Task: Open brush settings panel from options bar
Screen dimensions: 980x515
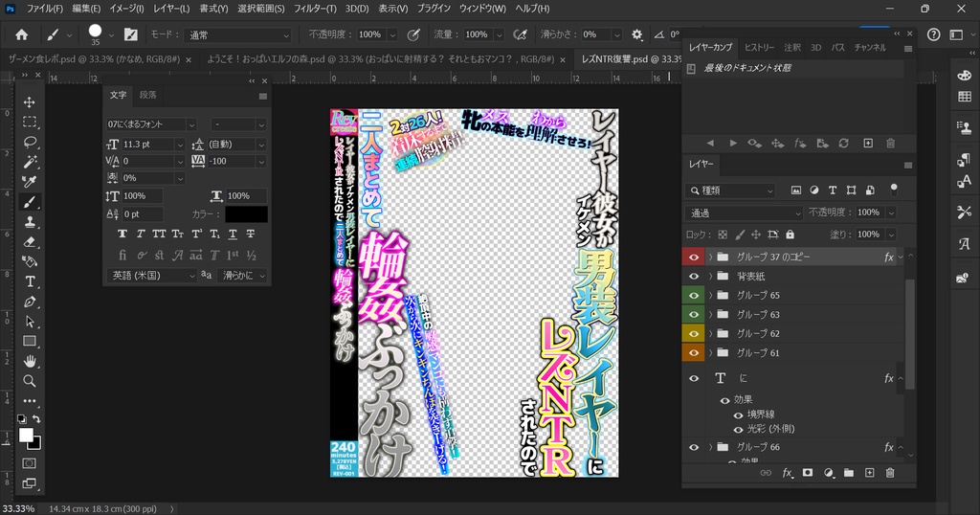Action: tap(130, 35)
